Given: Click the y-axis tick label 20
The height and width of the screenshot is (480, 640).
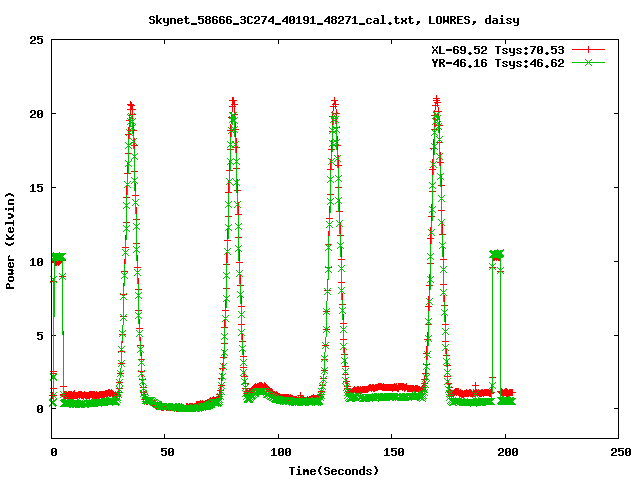Looking at the screenshot, I should tap(37, 114).
